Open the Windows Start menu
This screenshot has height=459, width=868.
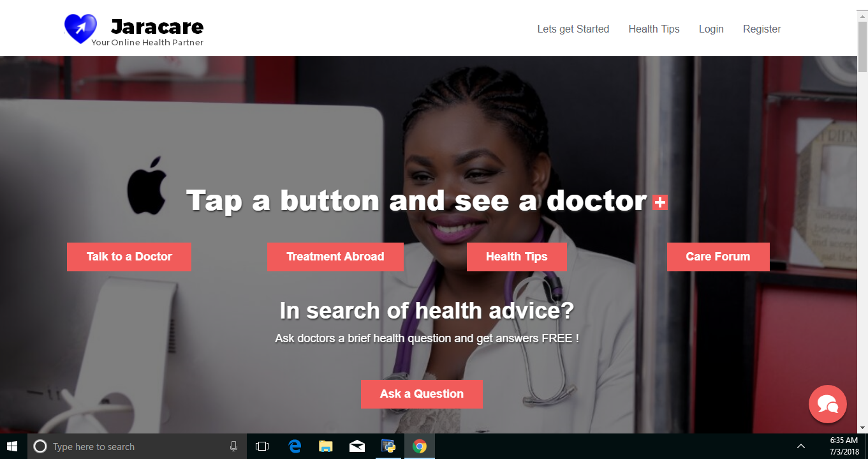point(12,446)
